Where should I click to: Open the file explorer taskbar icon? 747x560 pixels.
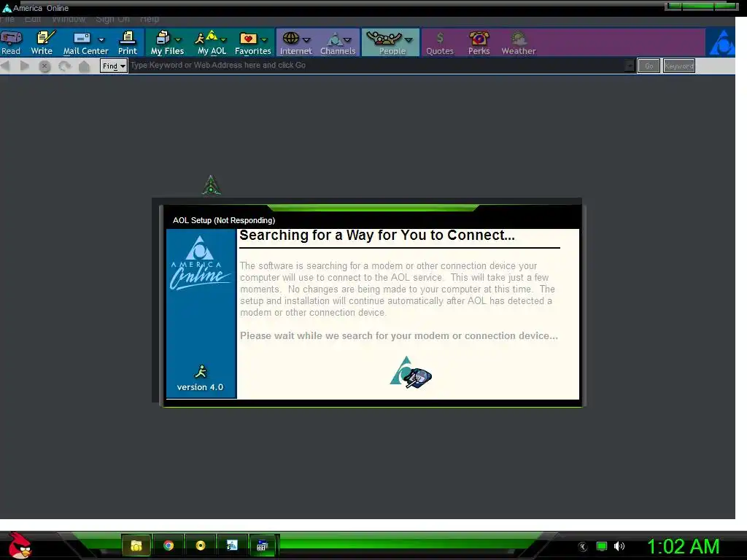pos(136,545)
